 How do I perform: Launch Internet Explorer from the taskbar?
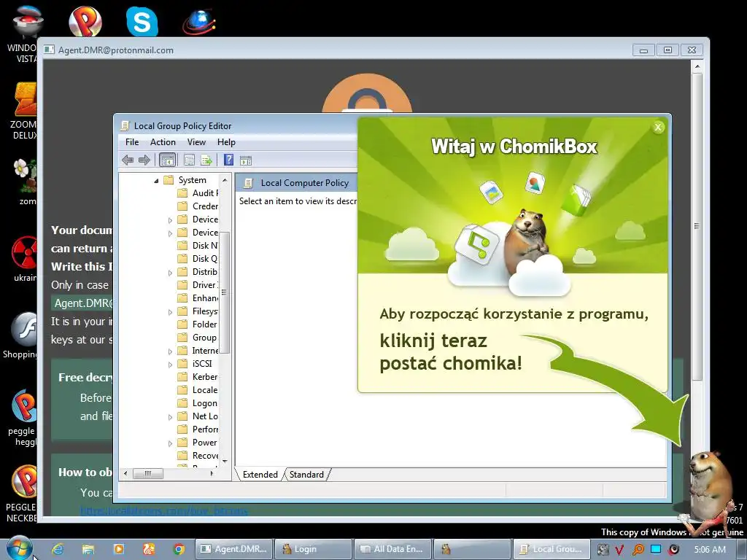click(x=58, y=549)
